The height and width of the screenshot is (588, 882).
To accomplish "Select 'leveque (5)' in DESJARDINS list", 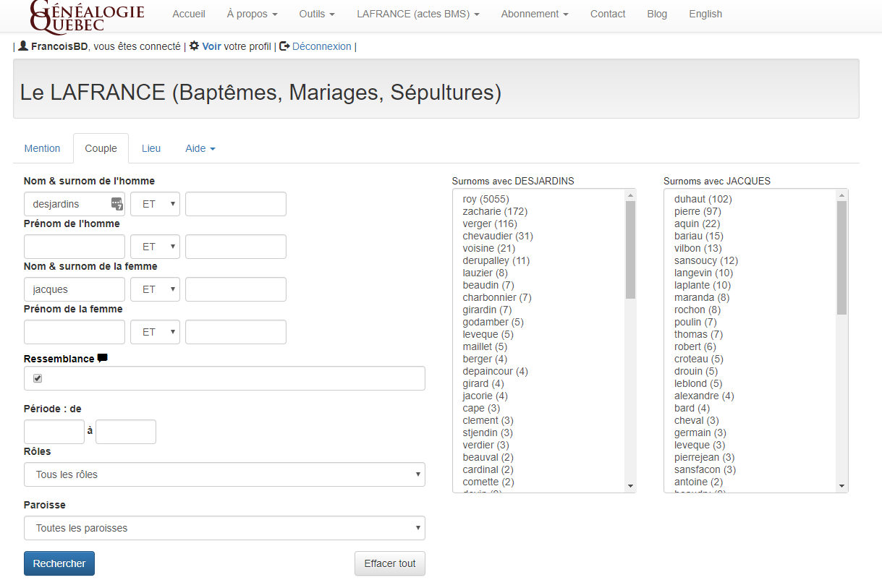I will click(488, 334).
